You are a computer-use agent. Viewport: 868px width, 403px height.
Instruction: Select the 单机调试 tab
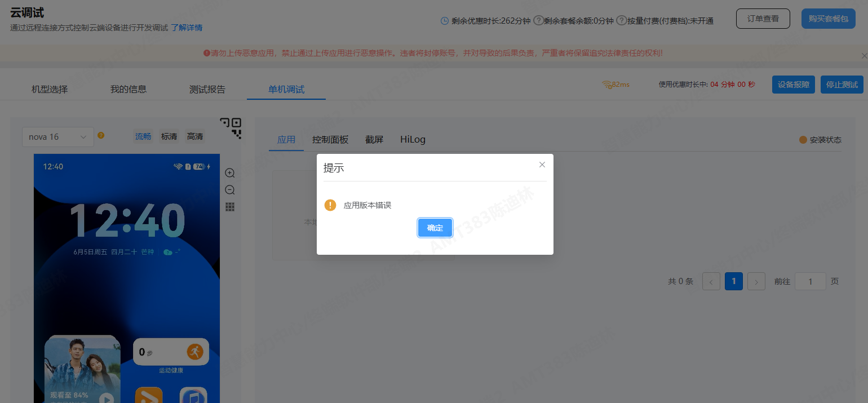pyautogui.click(x=286, y=89)
